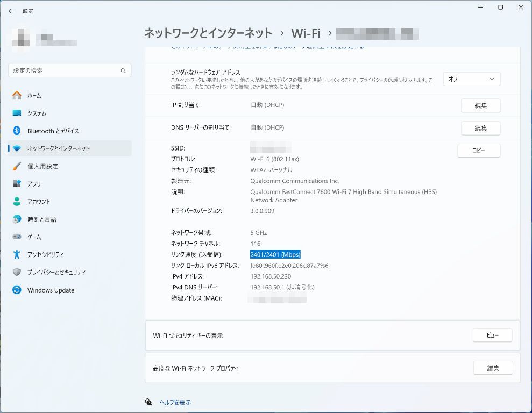
Task: Open アプリ settings
Action: [34, 184]
